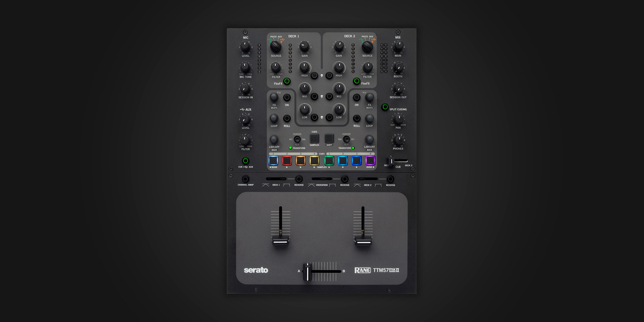Click the DECK 1 contour slider
Viewport: 644px width, 322px height.
pyautogui.click(x=276, y=179)
